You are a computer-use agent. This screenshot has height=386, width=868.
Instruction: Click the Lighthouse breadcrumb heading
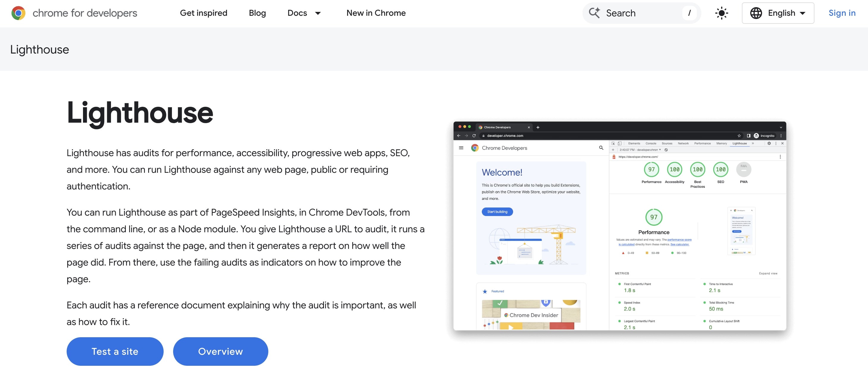[x=40, y=49]
